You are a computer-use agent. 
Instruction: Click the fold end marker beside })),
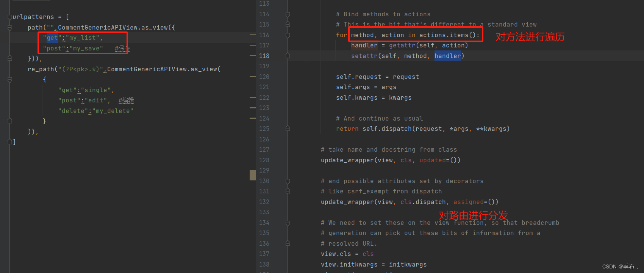10,58
